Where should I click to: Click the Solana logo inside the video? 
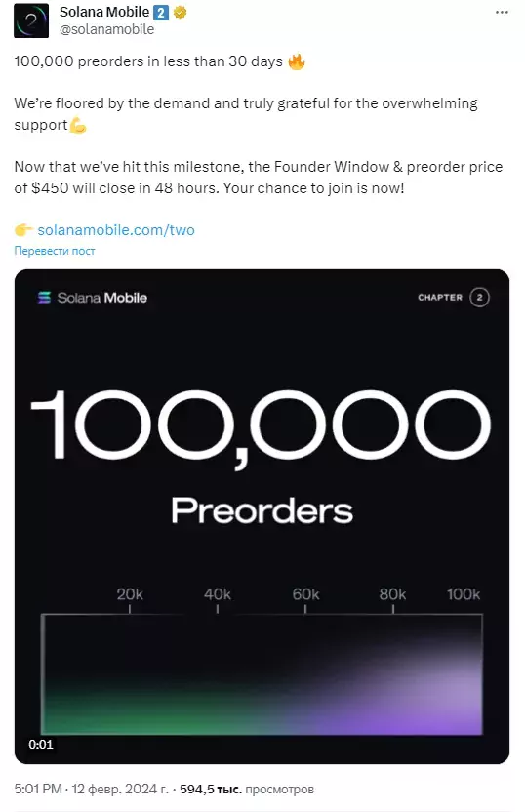coord(44,298)
